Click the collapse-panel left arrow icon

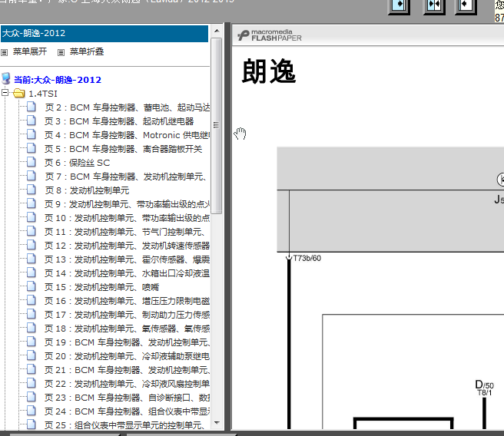466,6
